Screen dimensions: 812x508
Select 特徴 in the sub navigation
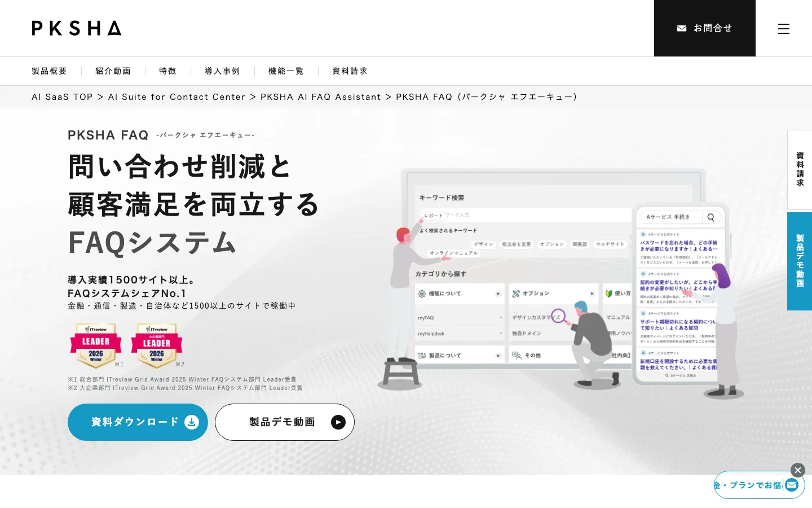coord(167,71)
